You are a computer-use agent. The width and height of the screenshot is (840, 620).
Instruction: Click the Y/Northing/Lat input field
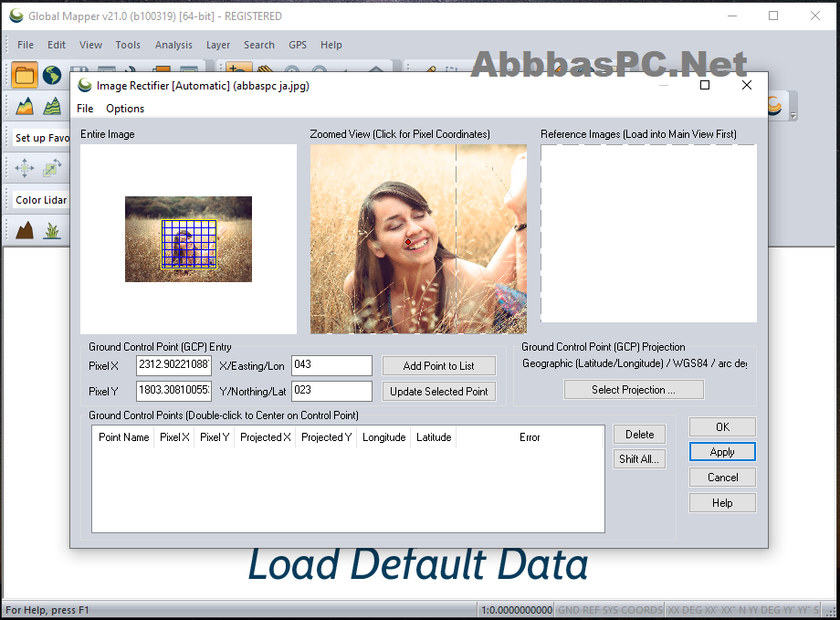click(331, 391)
